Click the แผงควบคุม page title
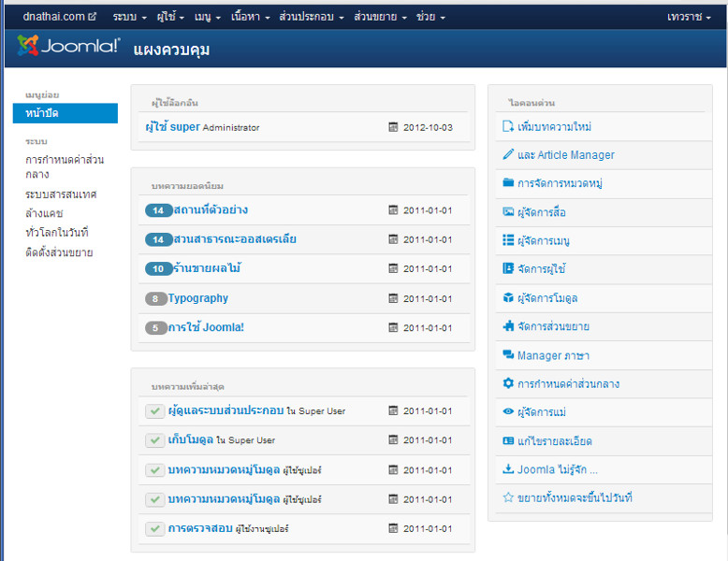728x561 pixels. (x=171, y=50)
